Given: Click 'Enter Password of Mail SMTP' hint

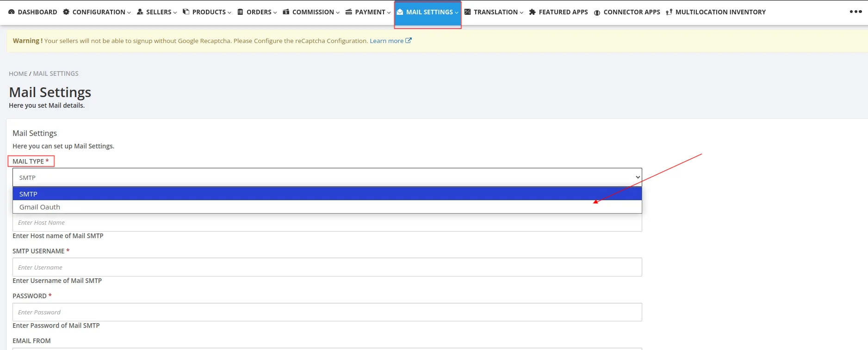Looking at the screenshot, I should click(56, 325).
